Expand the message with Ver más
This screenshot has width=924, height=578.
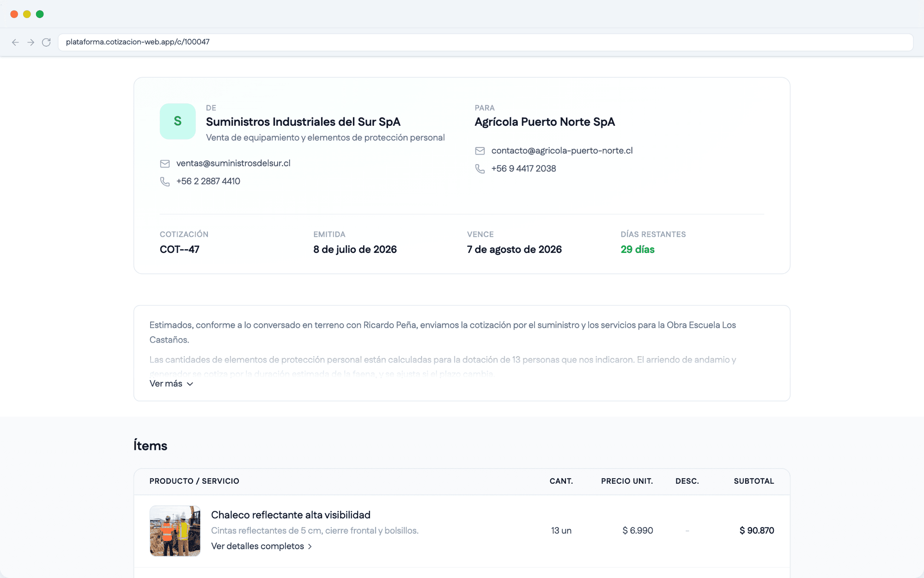click(x=171, y=384)
